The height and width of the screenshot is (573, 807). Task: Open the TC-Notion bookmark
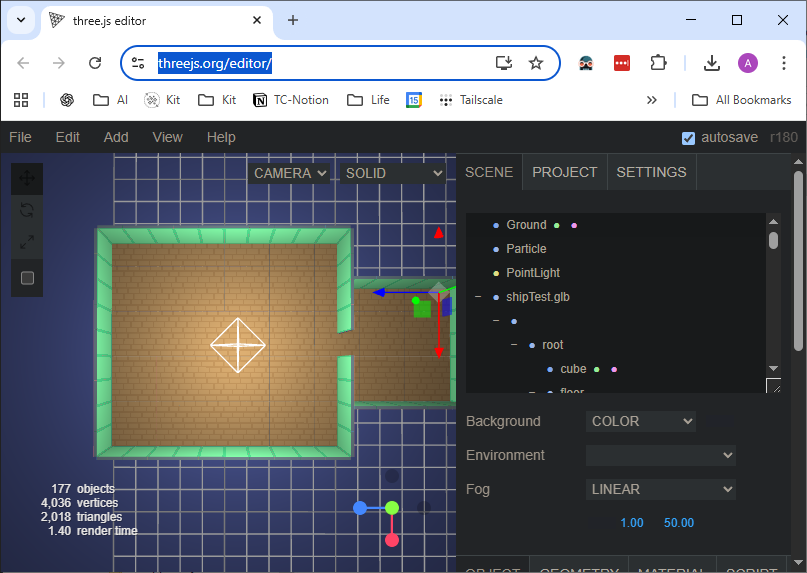coord(291,100)
